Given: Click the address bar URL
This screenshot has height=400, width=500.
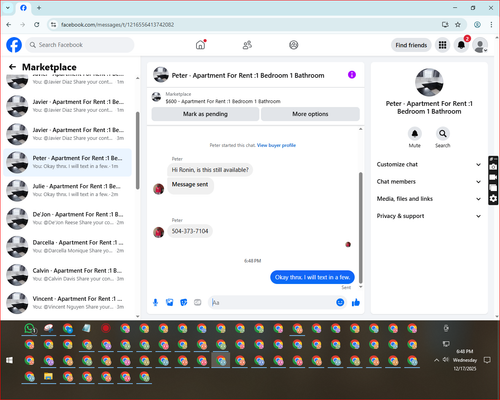Looking at the screenshot, I should tap(117, 25).
